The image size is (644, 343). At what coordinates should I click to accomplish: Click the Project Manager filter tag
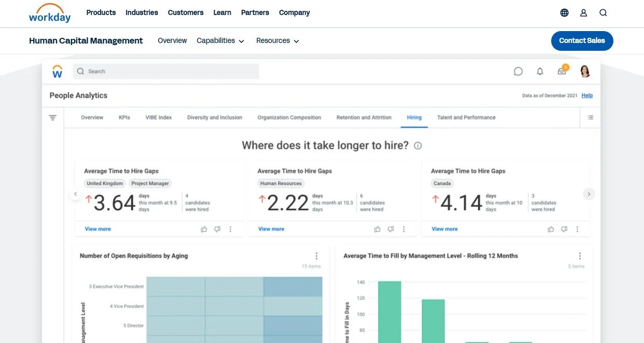coord(150,183)
